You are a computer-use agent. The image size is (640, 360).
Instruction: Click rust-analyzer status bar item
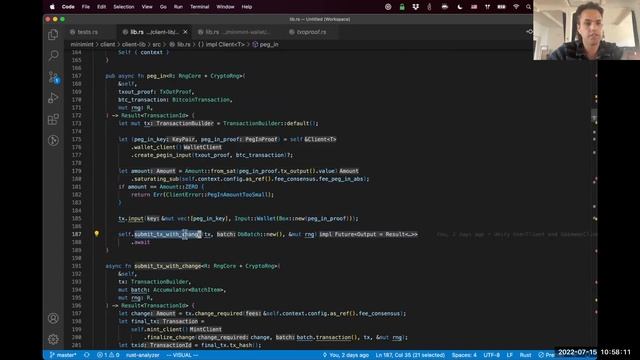click(142, 355)
